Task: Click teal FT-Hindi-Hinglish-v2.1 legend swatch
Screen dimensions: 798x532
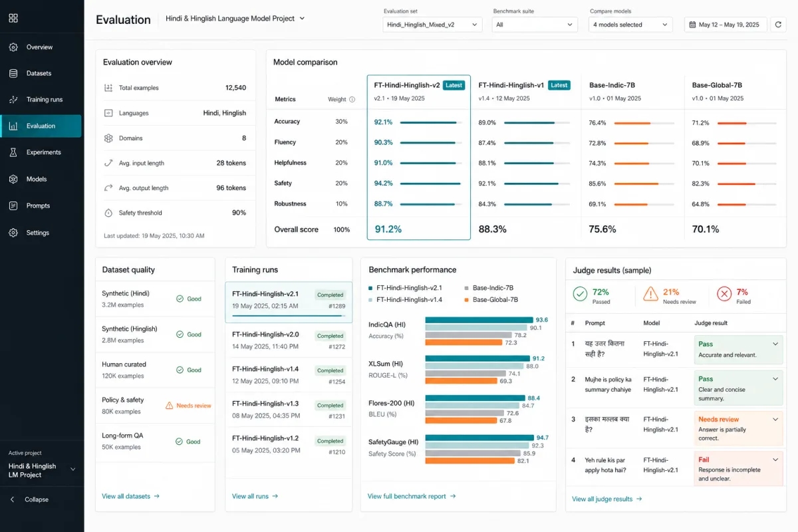Action: [370, 288]
